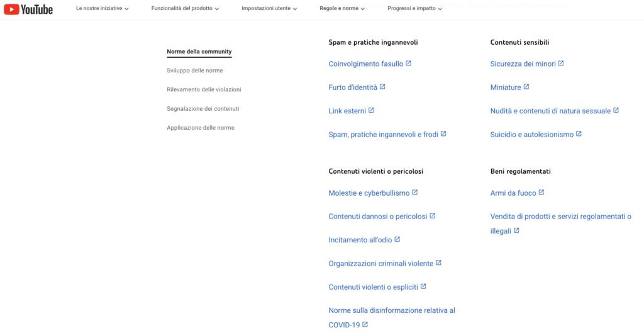
Task: Click external-link icon beside Link esterni
Action: point(371,110)
